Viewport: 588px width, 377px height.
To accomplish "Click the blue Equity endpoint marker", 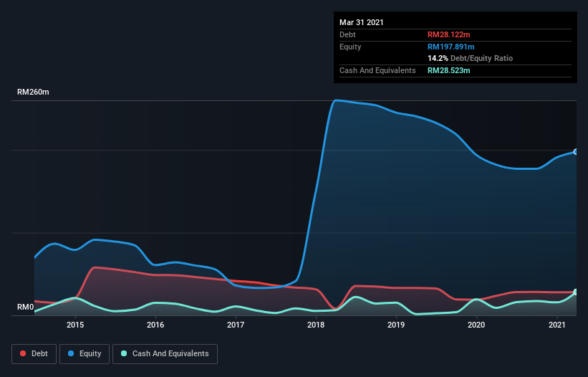I will 576,152.
